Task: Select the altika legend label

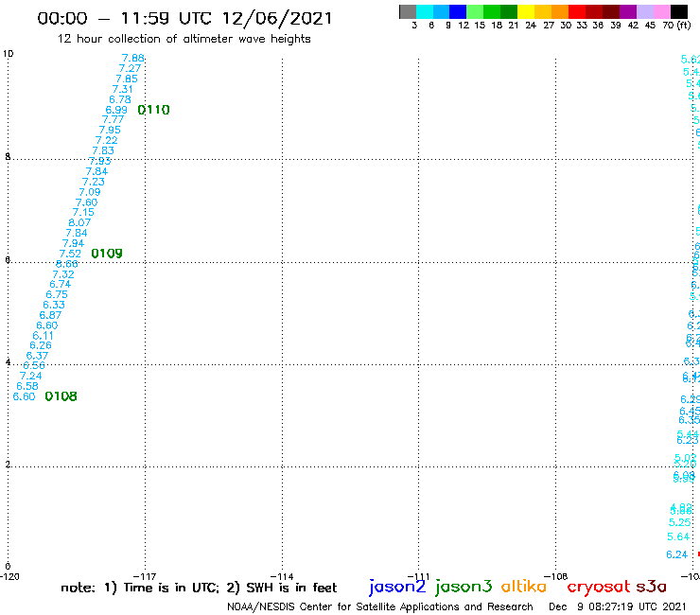Action: pos(523,587)
